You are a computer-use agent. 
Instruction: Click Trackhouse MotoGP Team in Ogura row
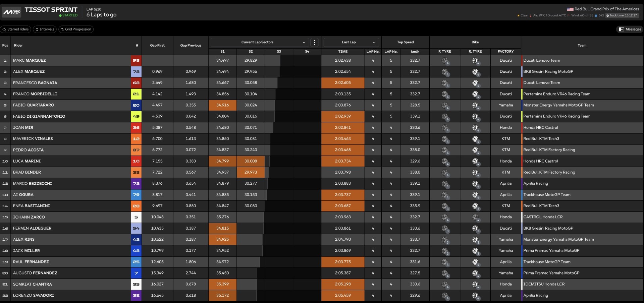[x=547, y=195]
